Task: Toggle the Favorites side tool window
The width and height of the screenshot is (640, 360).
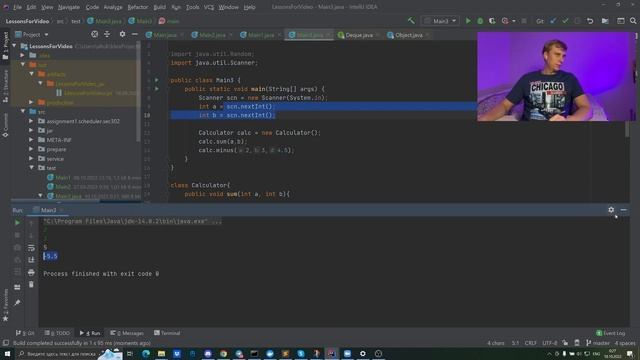Action: click(x=5, y=305)
